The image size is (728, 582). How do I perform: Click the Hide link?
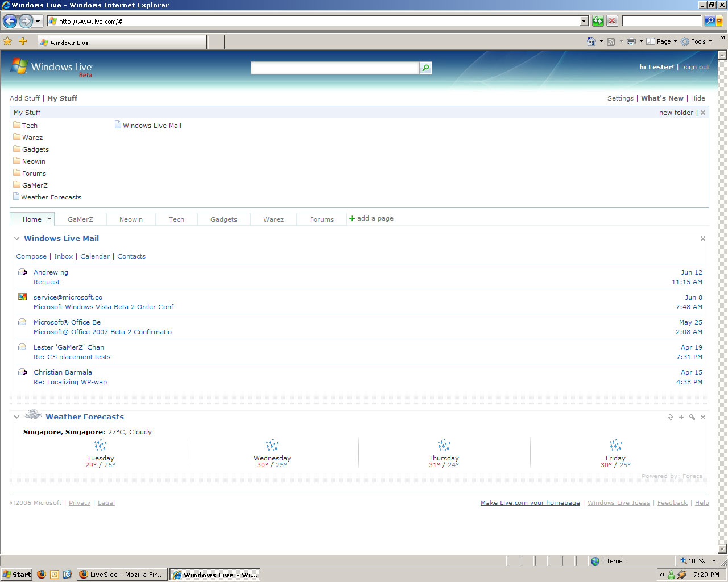(698, 98)
